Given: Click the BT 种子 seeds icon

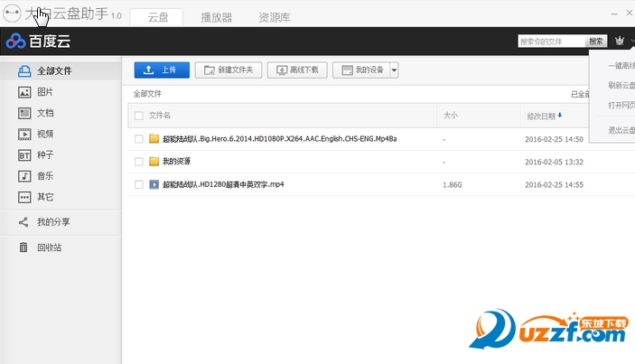Looking at the screenshot, I should pos(24,155).
